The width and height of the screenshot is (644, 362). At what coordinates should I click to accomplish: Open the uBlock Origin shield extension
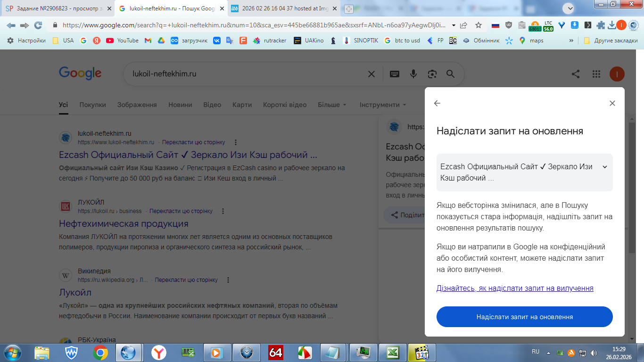[x=509, y=25]
